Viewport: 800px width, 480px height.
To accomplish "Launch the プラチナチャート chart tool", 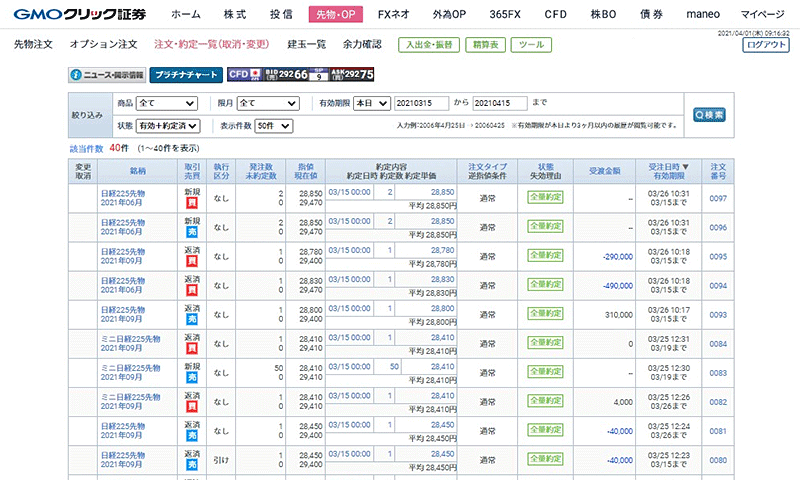I will pos(186,74).
